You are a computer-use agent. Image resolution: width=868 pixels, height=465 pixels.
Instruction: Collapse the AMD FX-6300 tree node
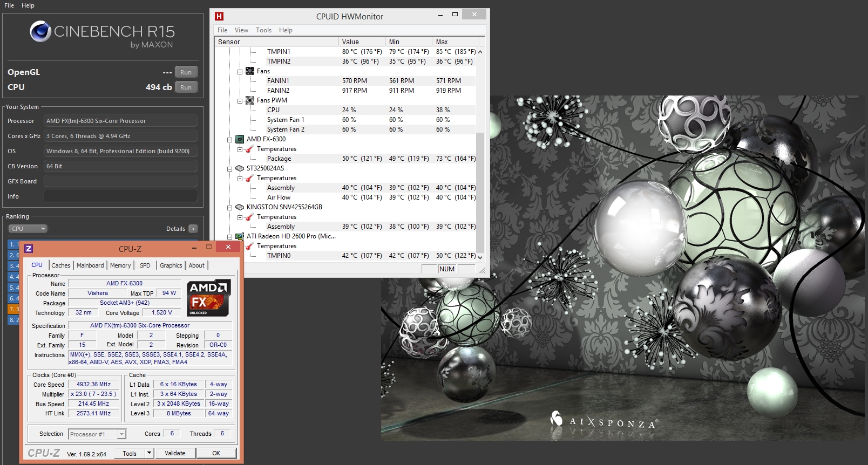tap(230, 139)
